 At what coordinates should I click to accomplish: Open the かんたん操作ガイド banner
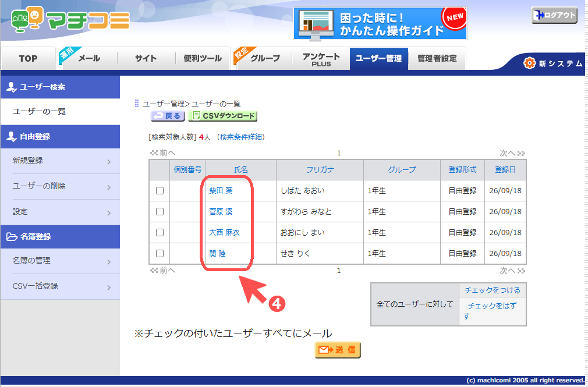380,24
